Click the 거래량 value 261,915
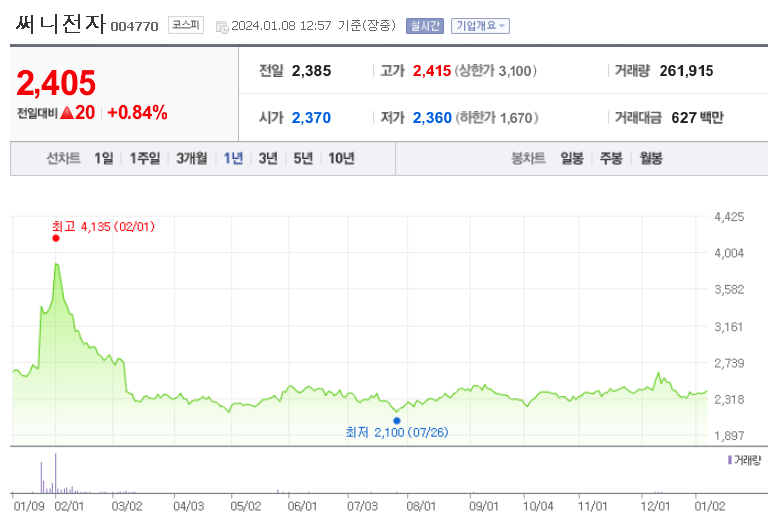768x527 pixels. (x=686, y=71)
